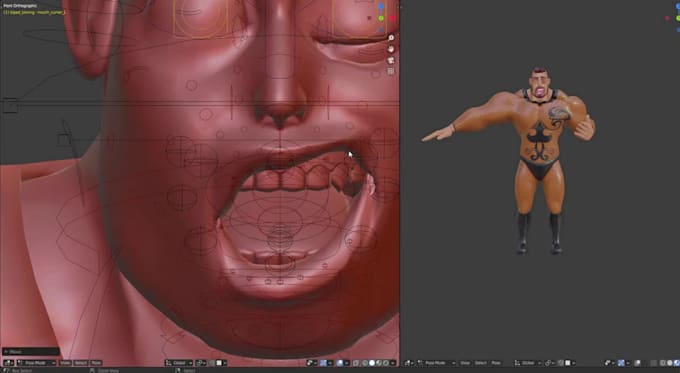680x373 pixels.
Task: Open shading options dropdown in left viewport
Action: [x=393, y=363]
